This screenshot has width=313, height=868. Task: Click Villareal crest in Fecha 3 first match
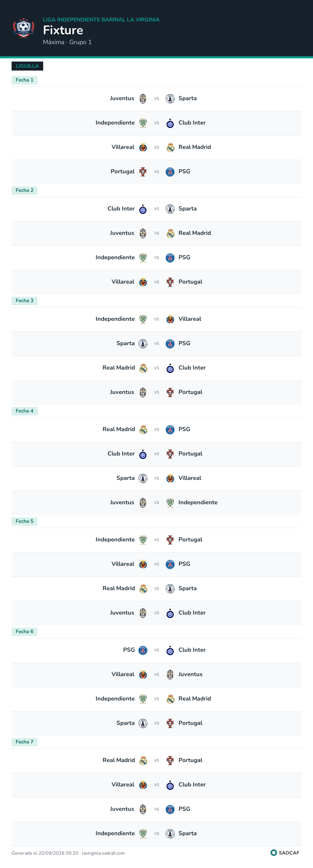(170, 319)
